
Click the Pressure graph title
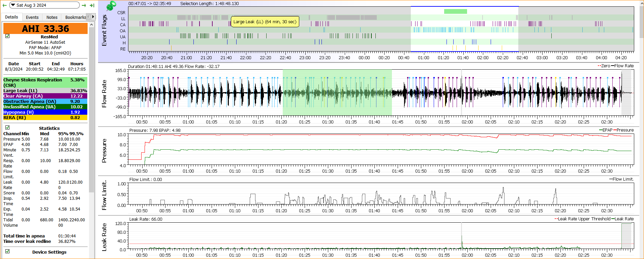(x=104, y=151)
